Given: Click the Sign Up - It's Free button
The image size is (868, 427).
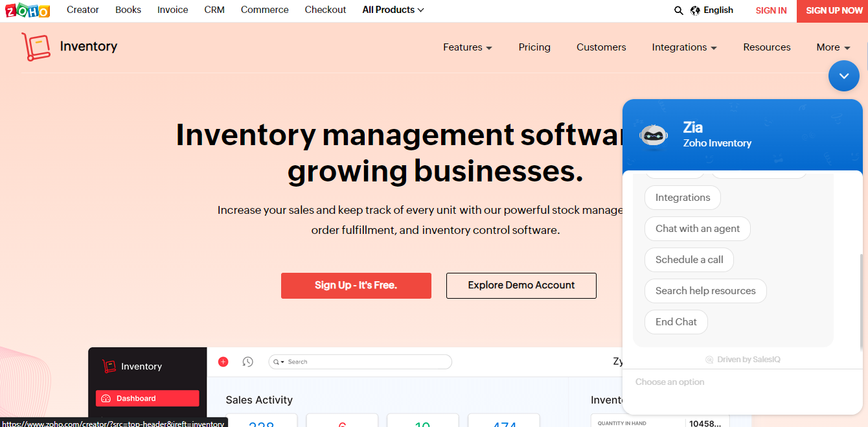Looking at the screenshot, I should click(356, 285).
